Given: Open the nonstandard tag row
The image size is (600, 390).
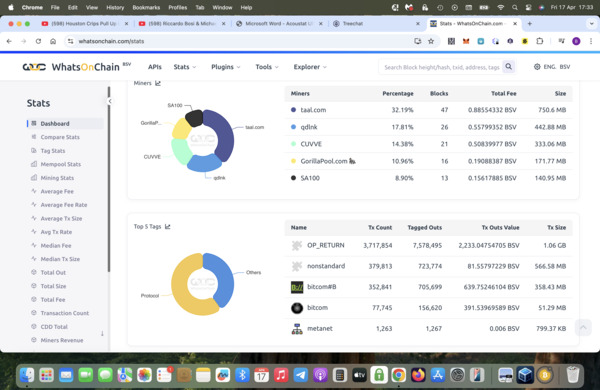Looking at the screenshot, I should pos(428,266).
